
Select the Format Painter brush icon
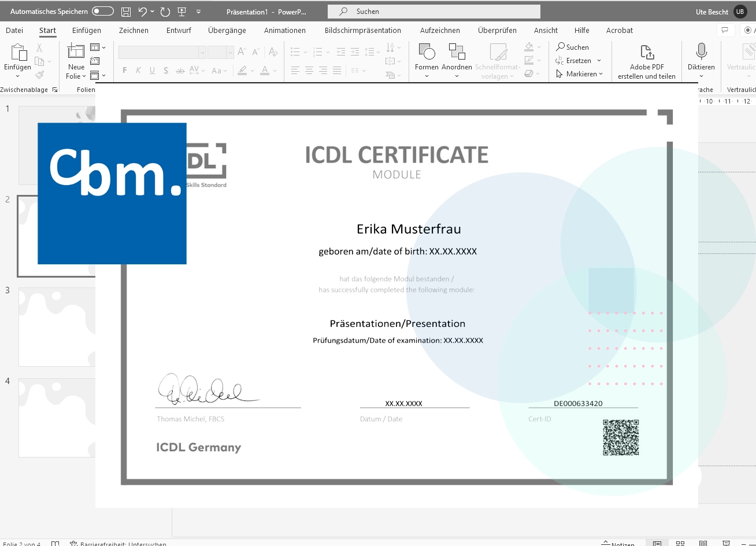39,75
